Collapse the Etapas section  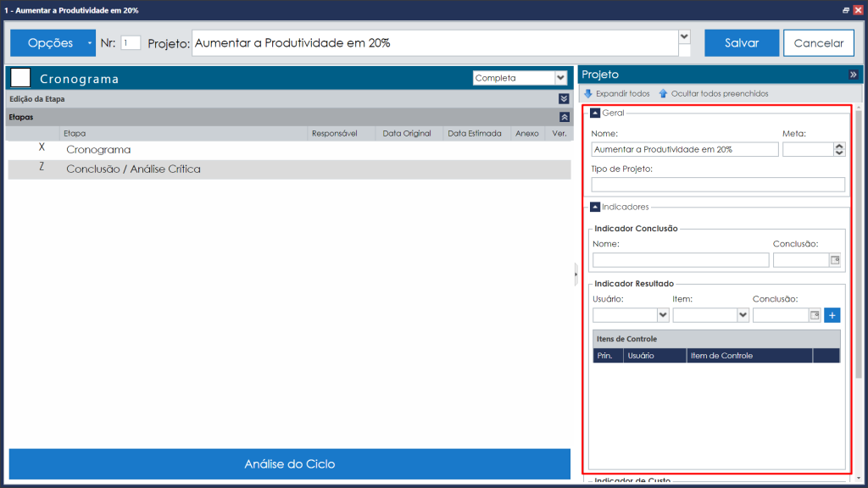(564, 117)
